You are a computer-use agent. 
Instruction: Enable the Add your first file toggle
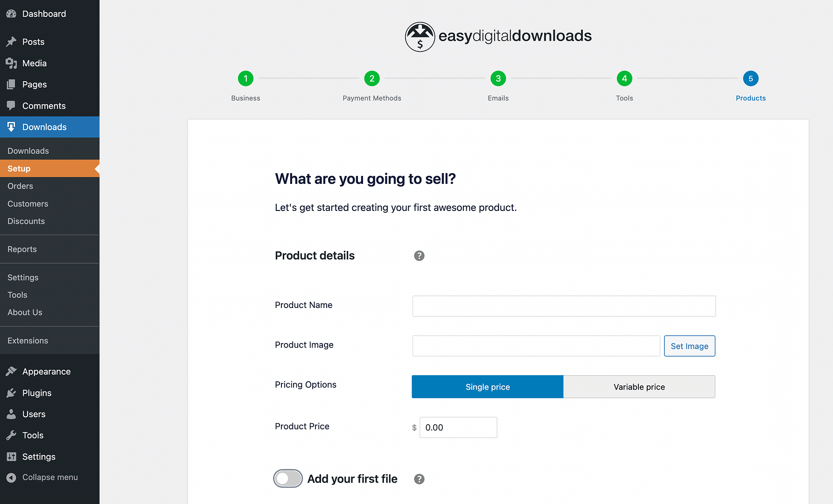point(288,479)
